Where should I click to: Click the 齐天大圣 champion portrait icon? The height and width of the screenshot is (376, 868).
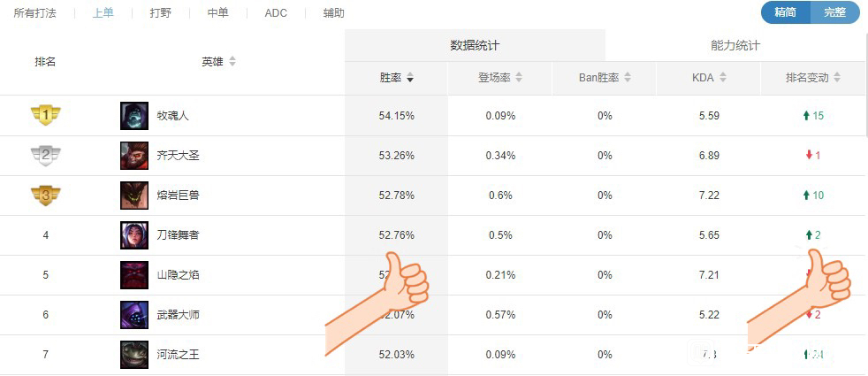(134, 156)
